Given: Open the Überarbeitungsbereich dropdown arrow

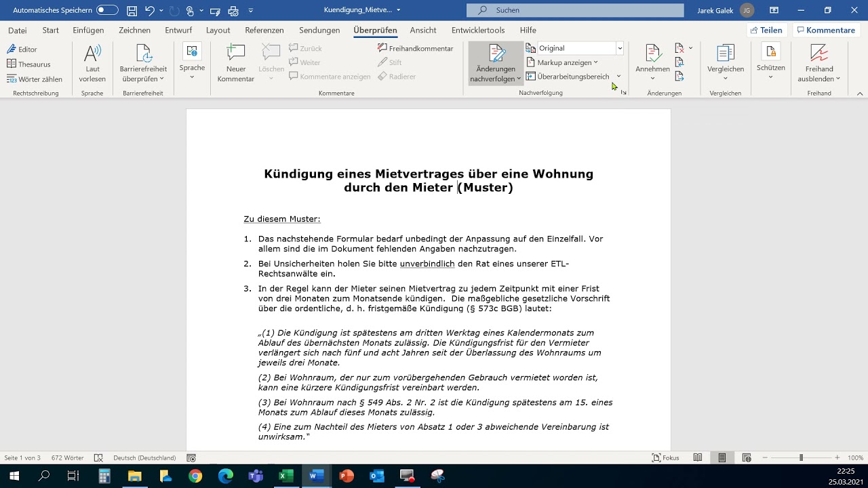Looking at the screenshot, I should [618, 77].
